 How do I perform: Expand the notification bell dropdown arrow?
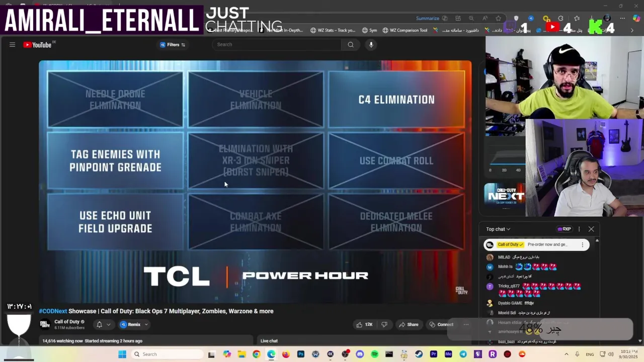[x=108, y=324]
